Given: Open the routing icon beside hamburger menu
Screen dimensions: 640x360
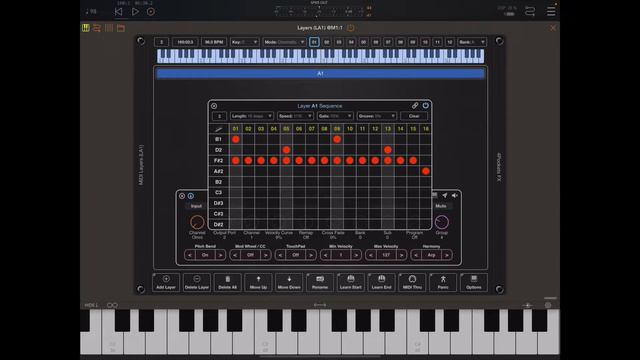Looking at the screenshot, I should (x=530, y=11).
